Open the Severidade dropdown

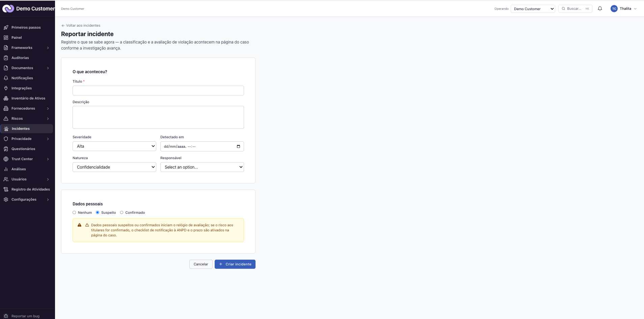114,146
